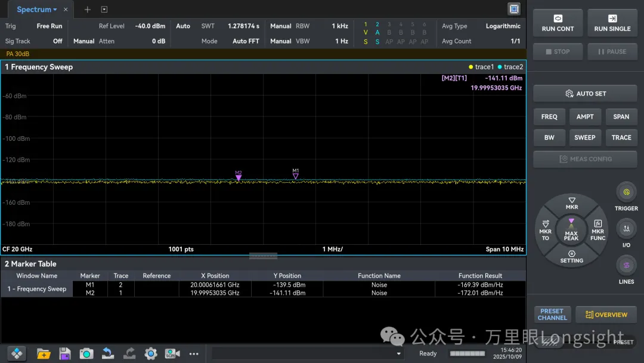644x363 pixels.
Task: Click RUN CONT button
Action: pyautogui.click(x=558, y=23)
